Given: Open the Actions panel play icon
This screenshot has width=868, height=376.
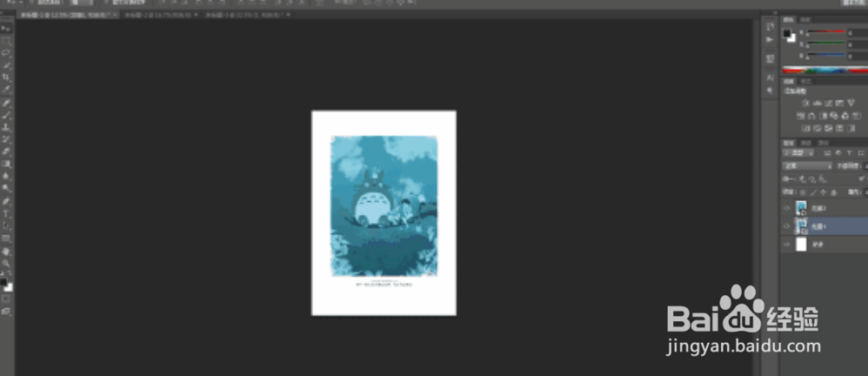Looking at the screenshot, I should point(770,40).
